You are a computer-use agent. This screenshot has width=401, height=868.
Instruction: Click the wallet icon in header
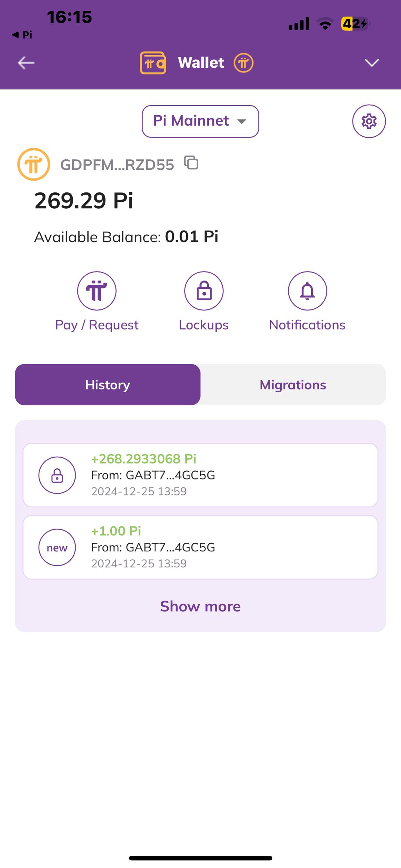153,63
